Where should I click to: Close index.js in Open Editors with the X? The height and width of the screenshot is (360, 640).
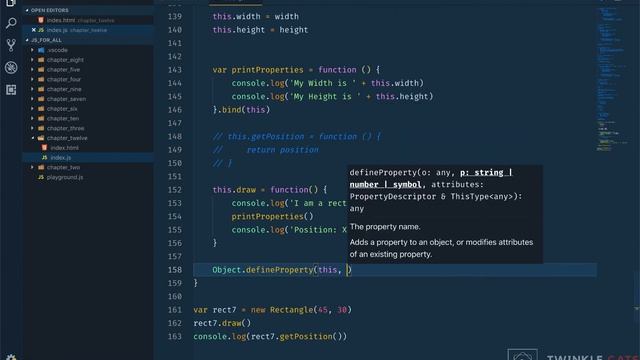coord(33,30)
